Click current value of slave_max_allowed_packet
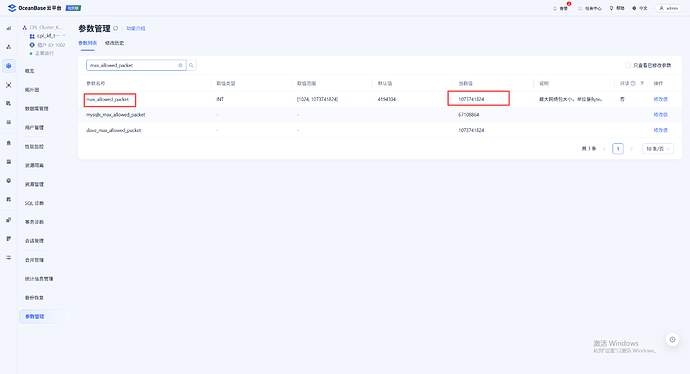The image size is (690, 374). 471,130
